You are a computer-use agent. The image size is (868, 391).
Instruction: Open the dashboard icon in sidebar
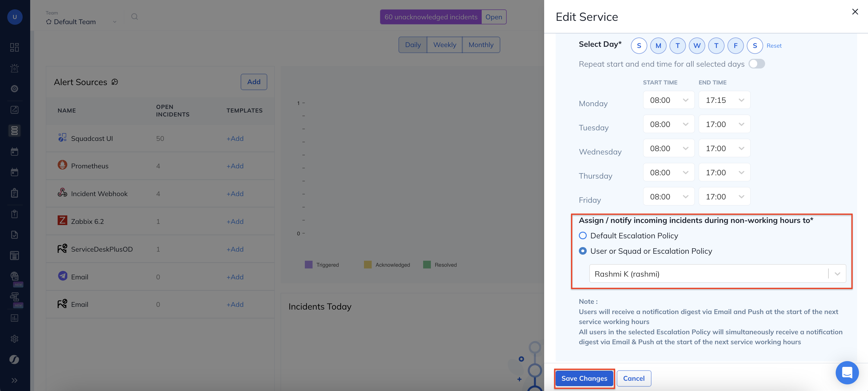tap(14, 47)
